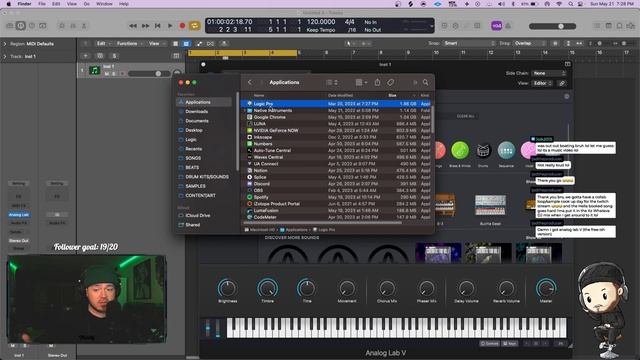Select Documents in Finder sidebar
The image size is (640, 360).
tap(197, 121)
